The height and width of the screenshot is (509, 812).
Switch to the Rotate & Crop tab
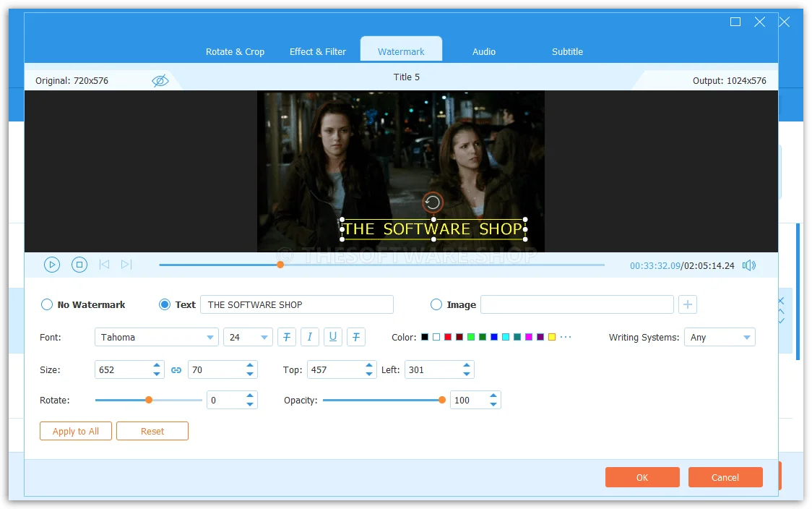tap(235, 52)
